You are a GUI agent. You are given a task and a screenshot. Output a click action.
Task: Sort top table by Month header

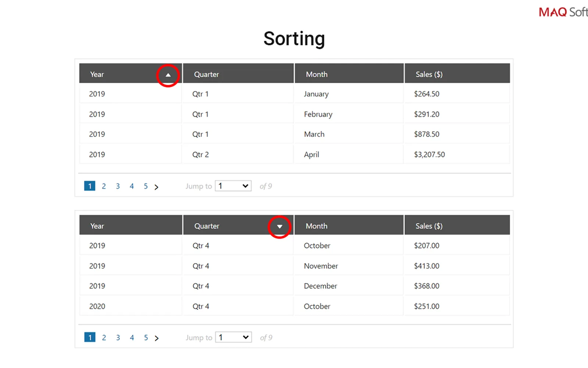click(x=349, y=73)
